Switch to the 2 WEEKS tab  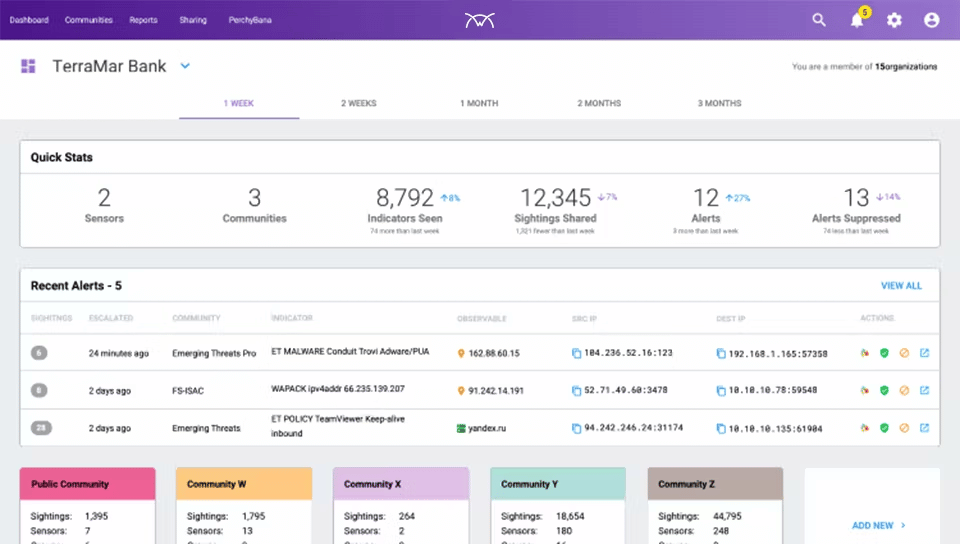359,103
